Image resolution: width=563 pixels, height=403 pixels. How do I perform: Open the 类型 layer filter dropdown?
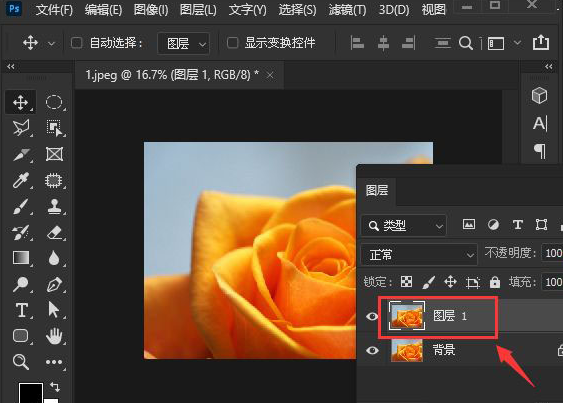pyautogui.click(x=404, y=226)
